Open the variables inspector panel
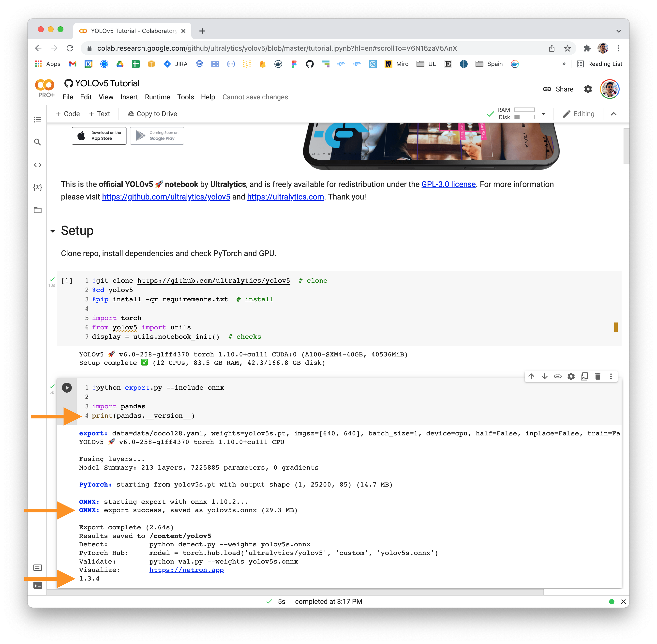The width and height of the screenshot is (657, 644). click(38, 187)
